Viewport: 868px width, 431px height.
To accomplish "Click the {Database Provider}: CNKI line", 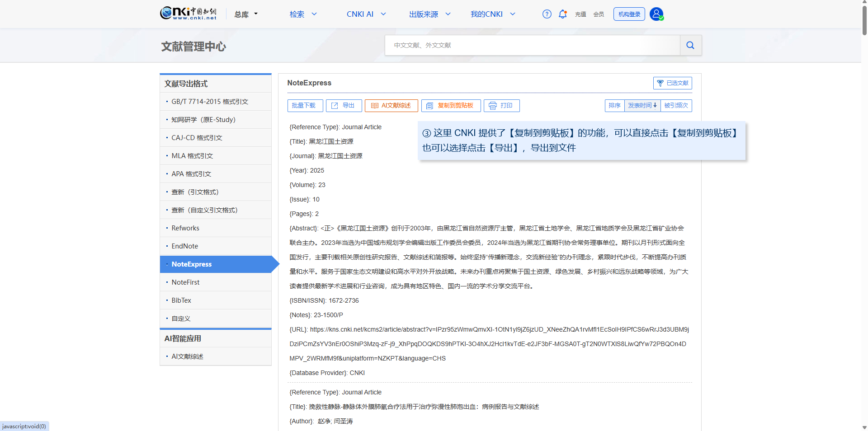I will 327,373.
